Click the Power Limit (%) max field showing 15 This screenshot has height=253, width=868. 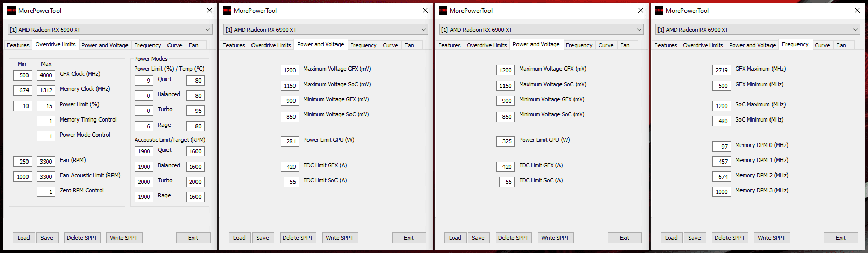(x=46, y=106)
